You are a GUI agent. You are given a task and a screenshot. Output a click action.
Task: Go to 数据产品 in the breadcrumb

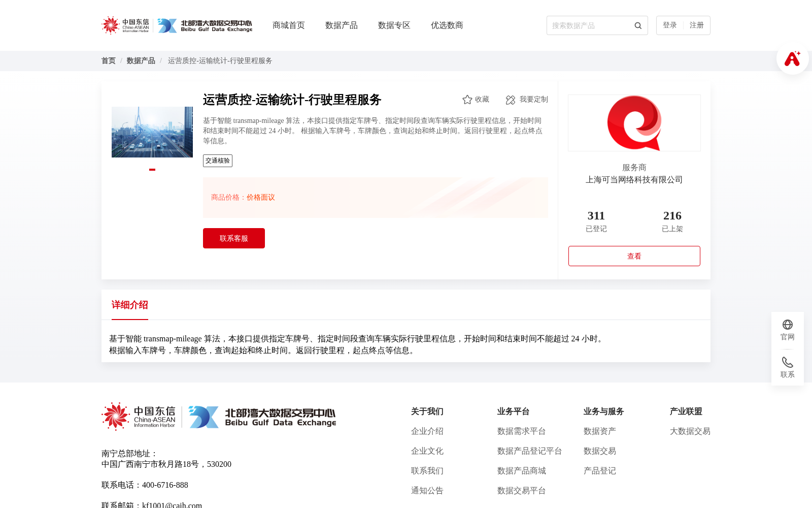click(x=141, y=61)
